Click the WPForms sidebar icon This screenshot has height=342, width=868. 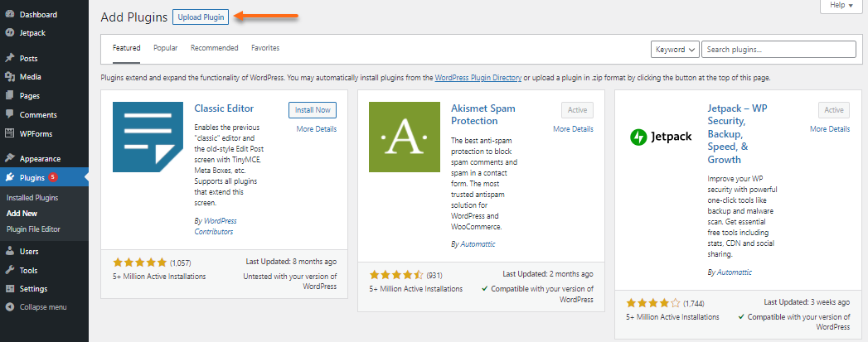click(9, 133)
